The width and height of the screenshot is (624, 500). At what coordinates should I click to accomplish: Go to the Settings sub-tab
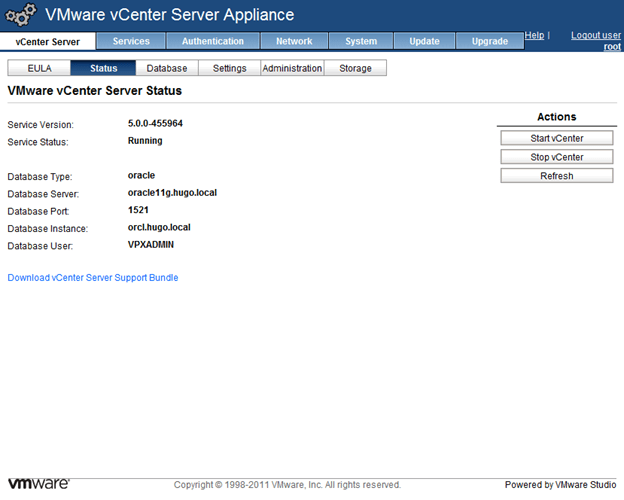coord(230,68)
